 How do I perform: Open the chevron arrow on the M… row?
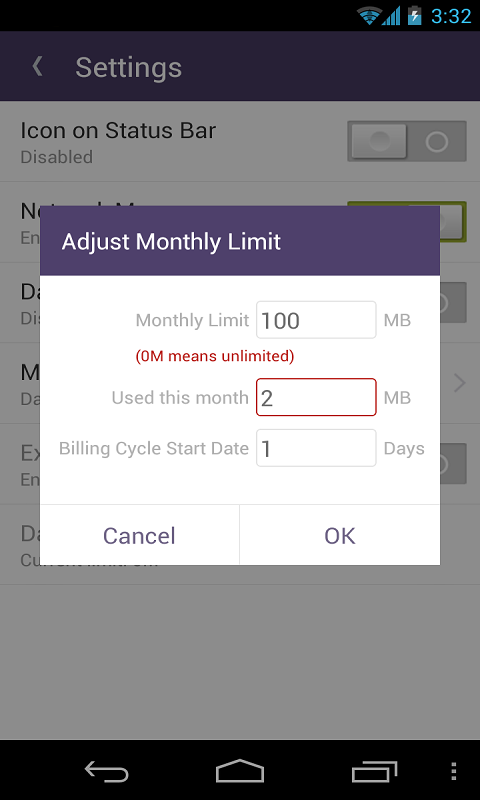point(460,383)
